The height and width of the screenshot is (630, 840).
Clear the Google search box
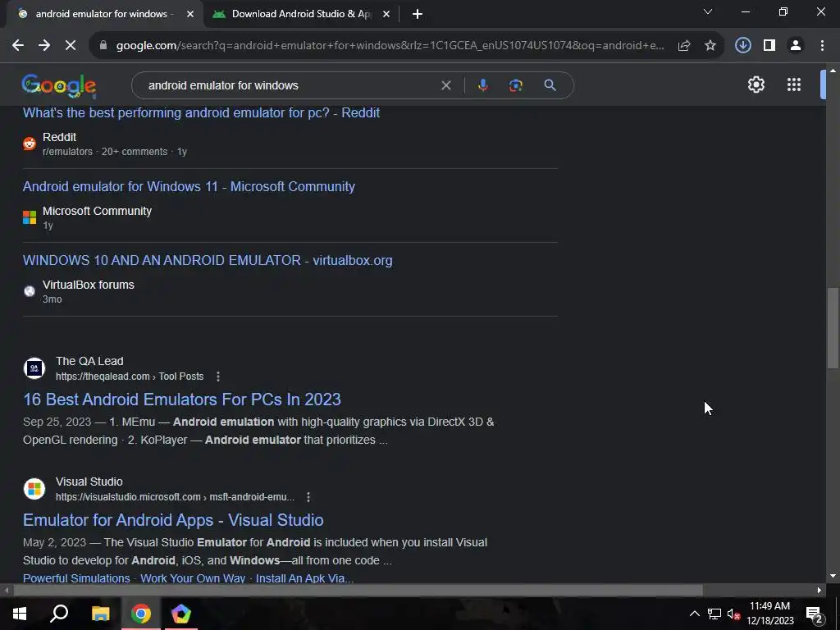pos(445,85)
